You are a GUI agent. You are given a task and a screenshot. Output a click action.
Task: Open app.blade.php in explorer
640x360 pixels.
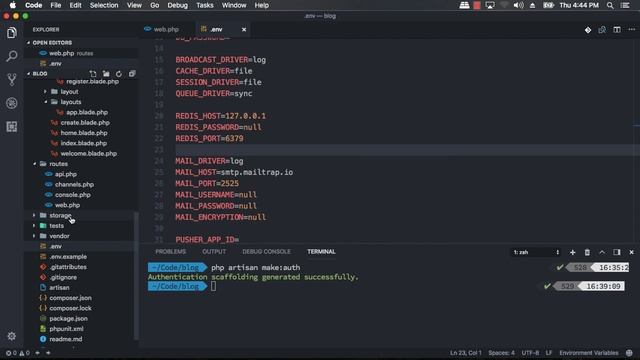87,112
